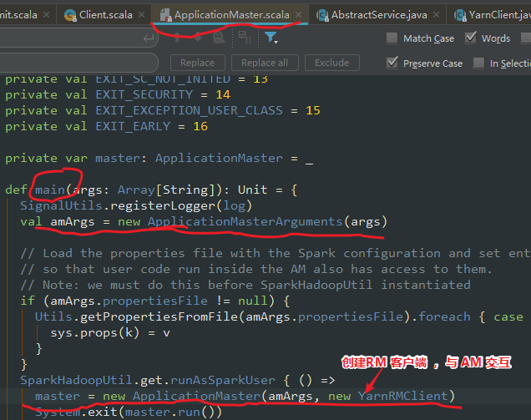Click YarnRMClient class name in code
This screenshot has width=531, height=420.
click(403, 396)
